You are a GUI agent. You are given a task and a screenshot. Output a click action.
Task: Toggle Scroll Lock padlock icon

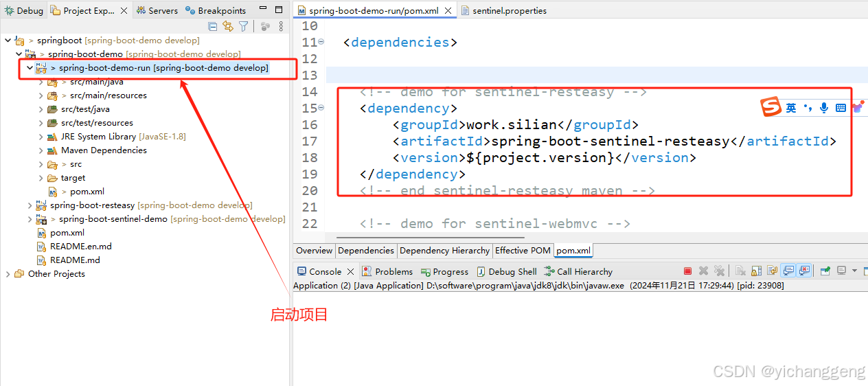(x=756, y=271)
